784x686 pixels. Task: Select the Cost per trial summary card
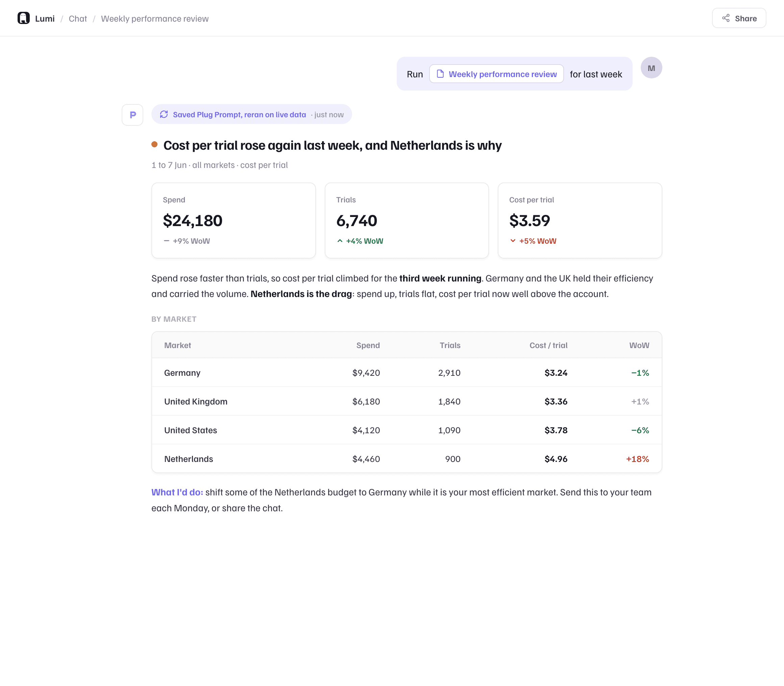(x=580, y=220)
